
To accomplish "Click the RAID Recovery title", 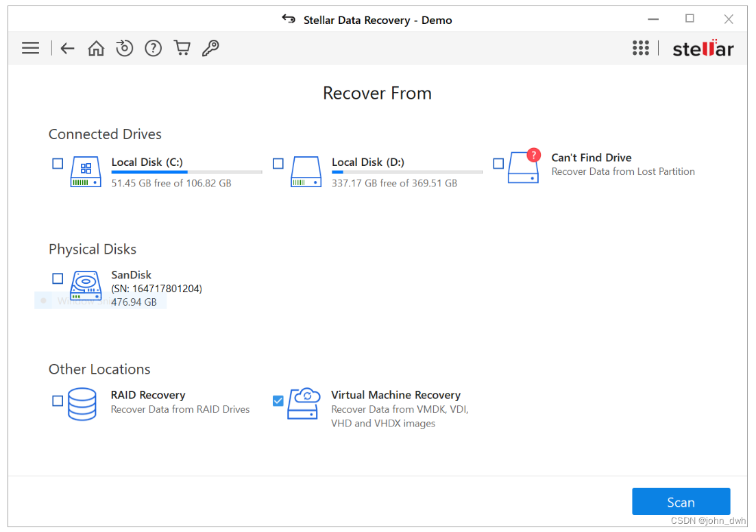I will click(148, 395).
